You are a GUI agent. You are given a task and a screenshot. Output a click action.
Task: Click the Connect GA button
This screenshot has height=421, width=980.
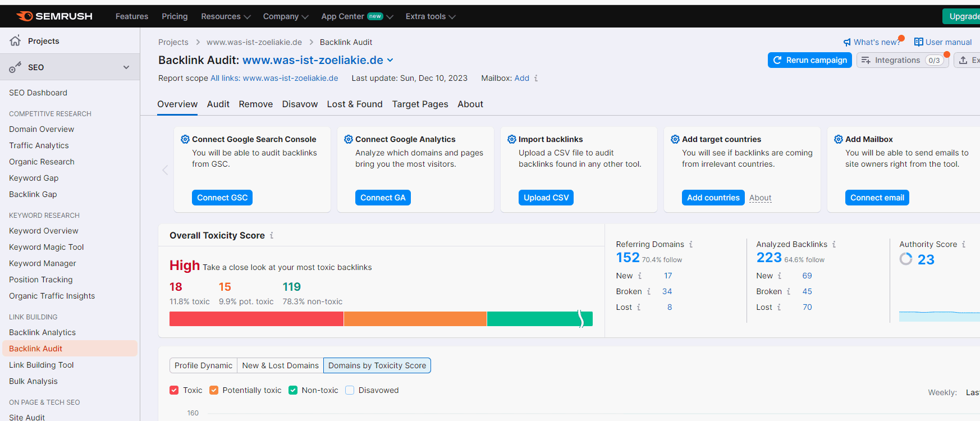(383, 198)
